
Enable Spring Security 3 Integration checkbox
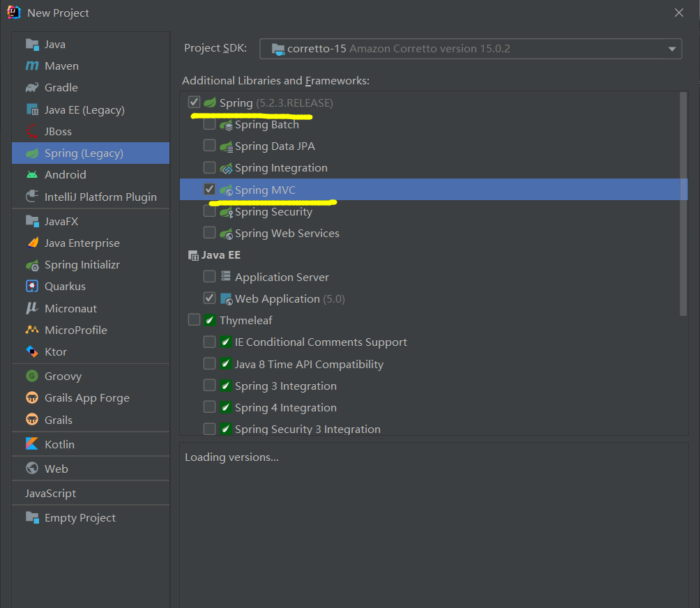pyautogui.click(x=209, y=429)
